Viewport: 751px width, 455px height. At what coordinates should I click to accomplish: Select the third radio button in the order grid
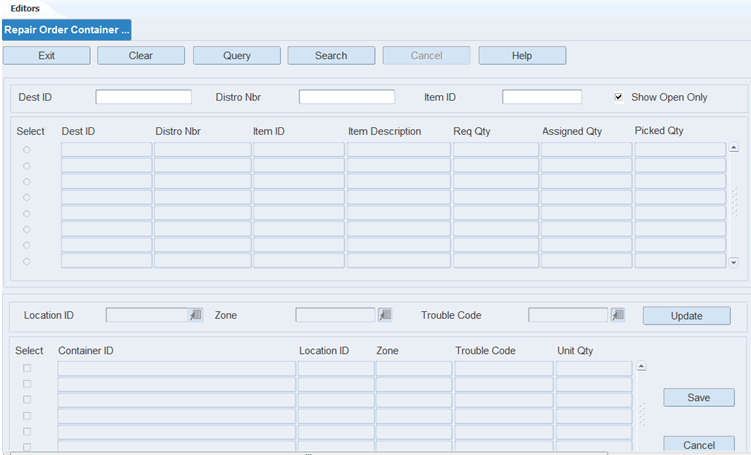coord(26,182)
